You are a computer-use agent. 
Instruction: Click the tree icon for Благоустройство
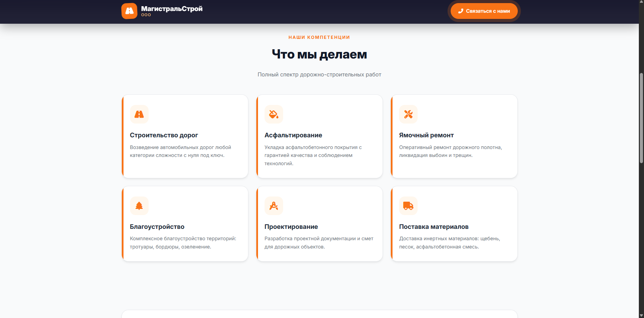pos(139,206)
